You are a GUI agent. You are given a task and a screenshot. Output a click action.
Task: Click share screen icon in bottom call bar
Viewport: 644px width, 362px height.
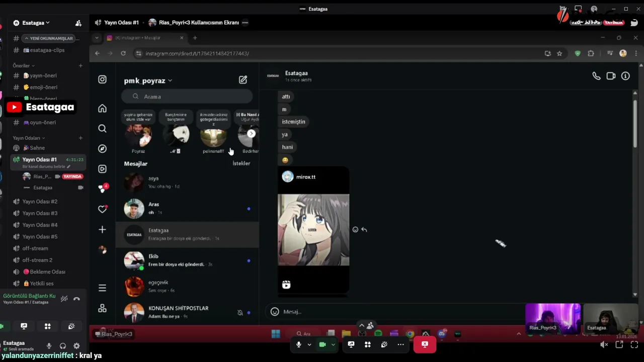351,344
